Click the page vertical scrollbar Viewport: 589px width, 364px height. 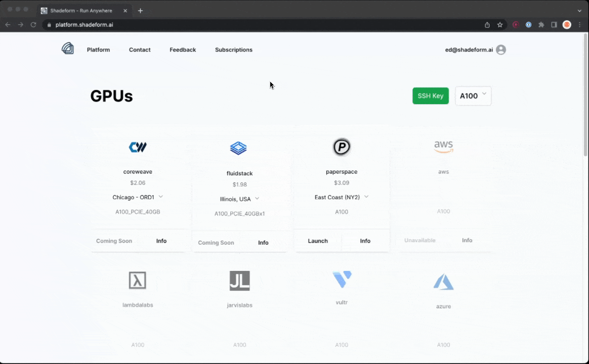[585, 95]
